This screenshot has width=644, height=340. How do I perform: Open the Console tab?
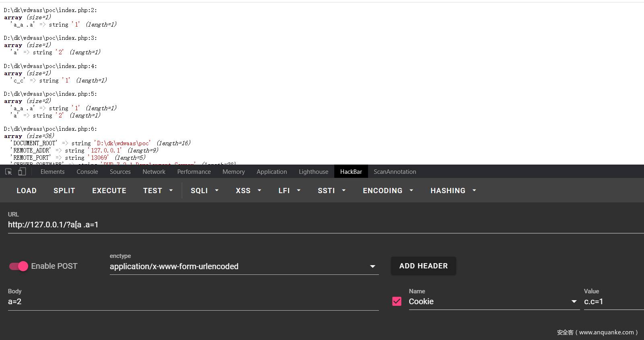coord(87,172)
